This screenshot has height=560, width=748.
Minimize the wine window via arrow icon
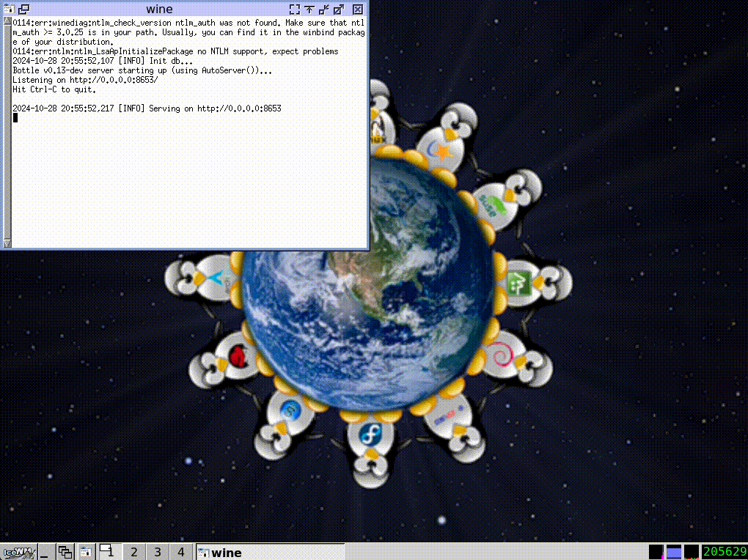pos(324,9)
